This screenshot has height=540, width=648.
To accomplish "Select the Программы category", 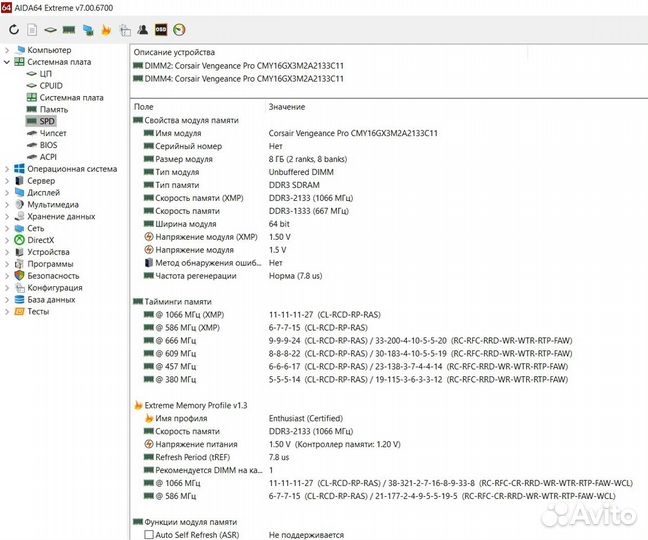I will click(x=50, y=264).
